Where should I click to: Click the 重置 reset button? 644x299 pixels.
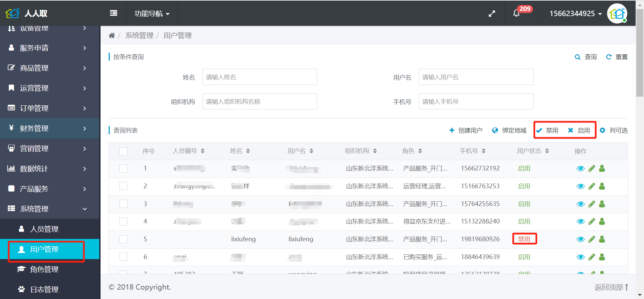coord(617,57)
